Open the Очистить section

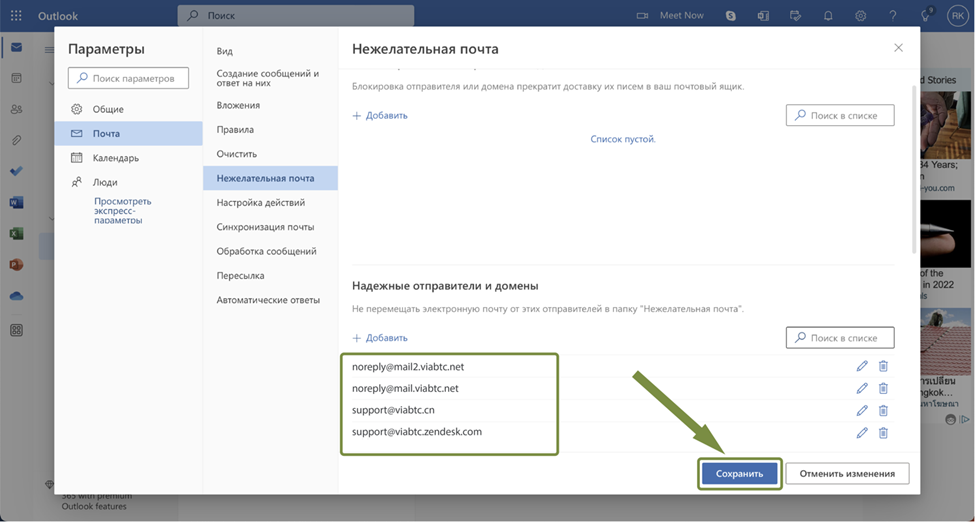[270, 154]
